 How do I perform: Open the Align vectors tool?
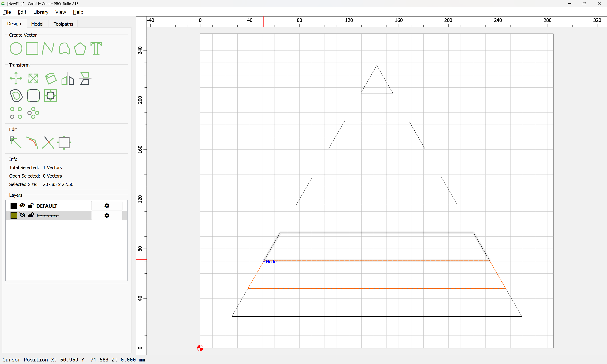point(85,79)
